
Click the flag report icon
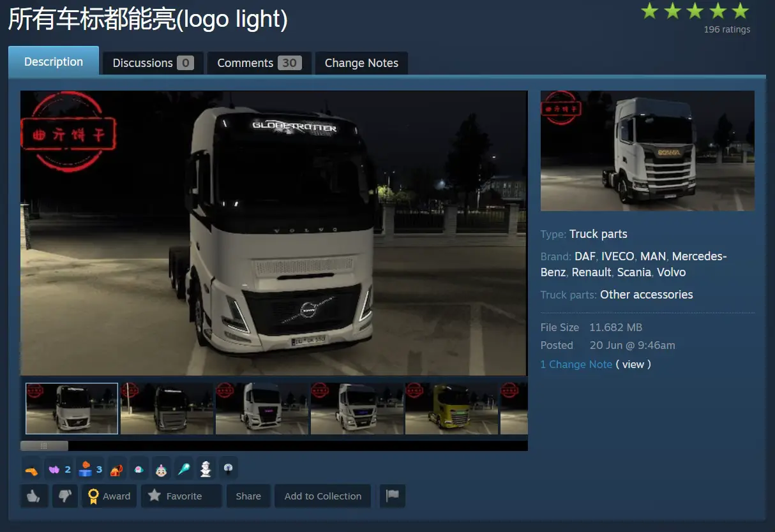click(393, 496)
